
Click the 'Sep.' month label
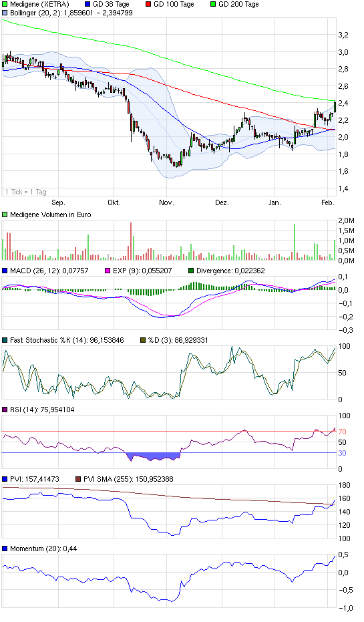point(58,202)
